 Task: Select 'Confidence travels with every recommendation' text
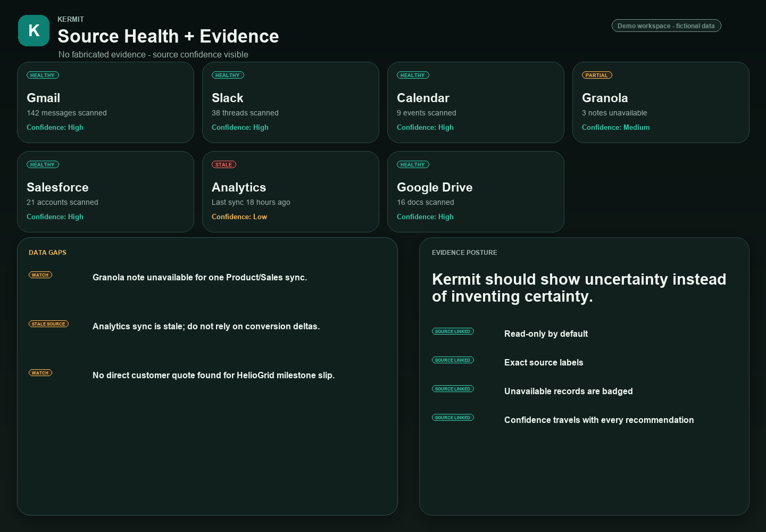(x=599, y=420)
